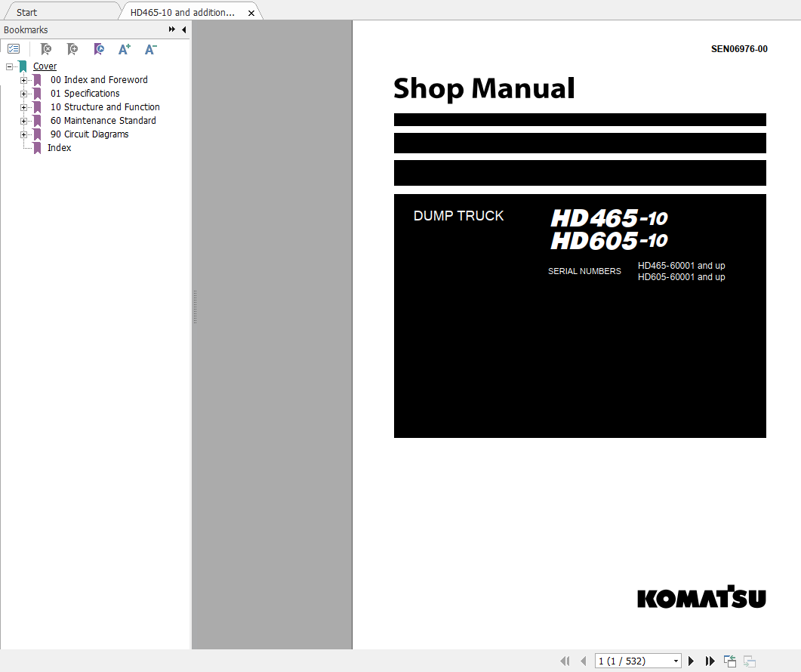Select the HD465-10 and addition document tab
Viewport: 801px width, 672px height.
pyautogui.click(x=183, y=12)
